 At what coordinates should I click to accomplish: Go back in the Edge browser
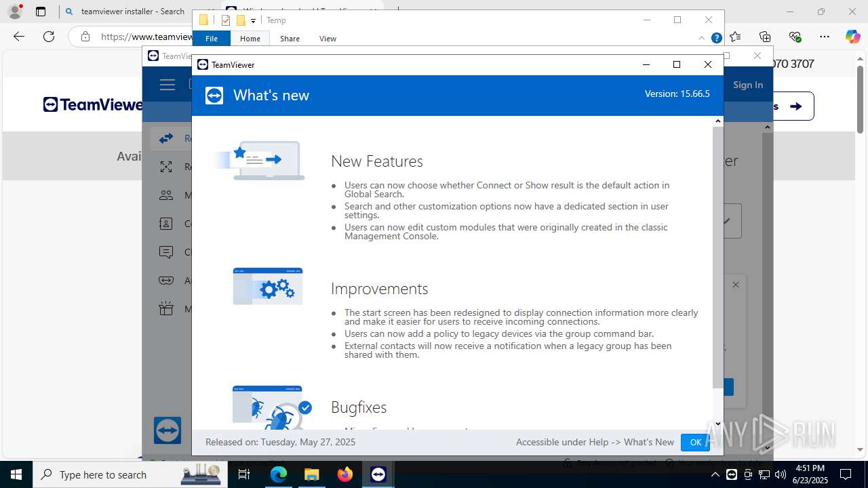pos(19,37)
